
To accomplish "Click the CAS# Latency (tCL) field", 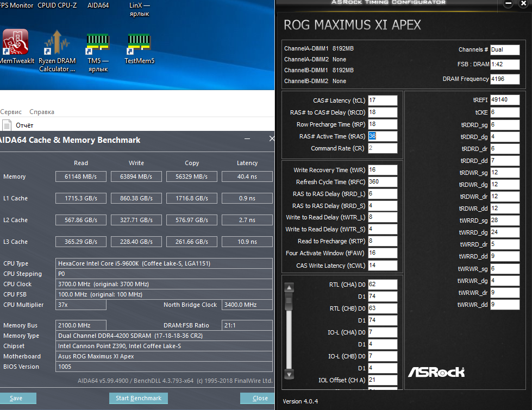I will (x=383, y=100).
